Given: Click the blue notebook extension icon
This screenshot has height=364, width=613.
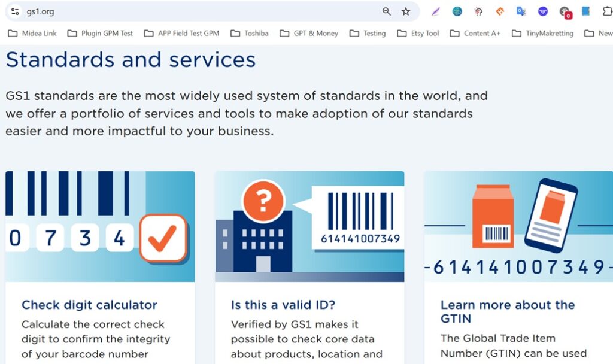Looking at the screenshot, I should point(586,11).
